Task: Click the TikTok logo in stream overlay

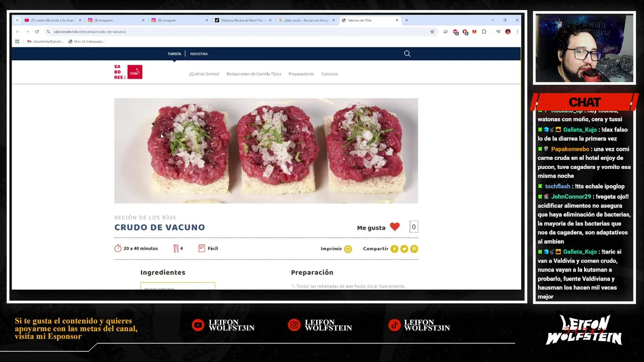Action: pos(394,325)
